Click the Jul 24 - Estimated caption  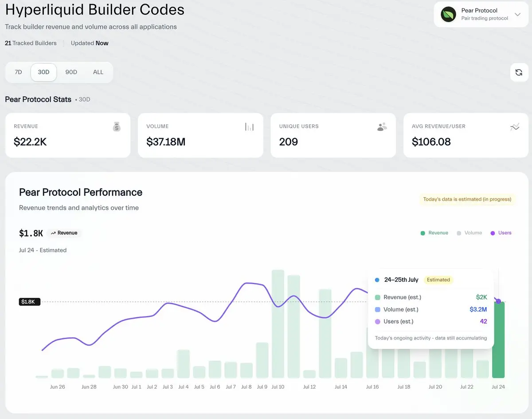43,250
